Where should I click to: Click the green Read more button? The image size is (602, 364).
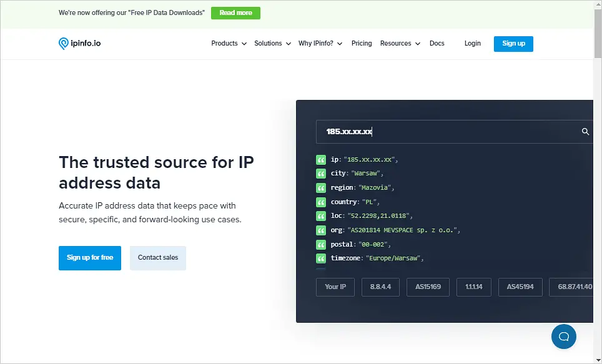tap(235, 13)
